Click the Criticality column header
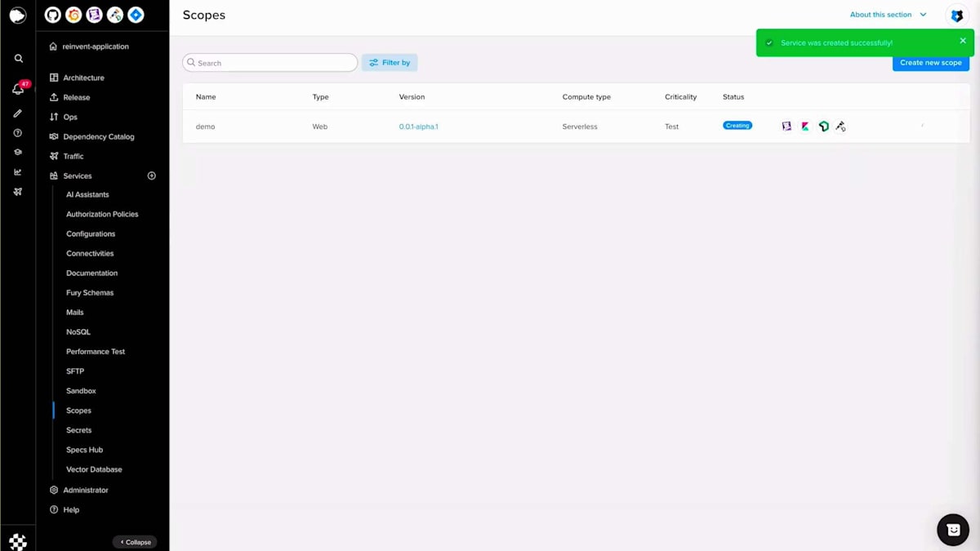The image size is (980, 551). tap(680, 97)
